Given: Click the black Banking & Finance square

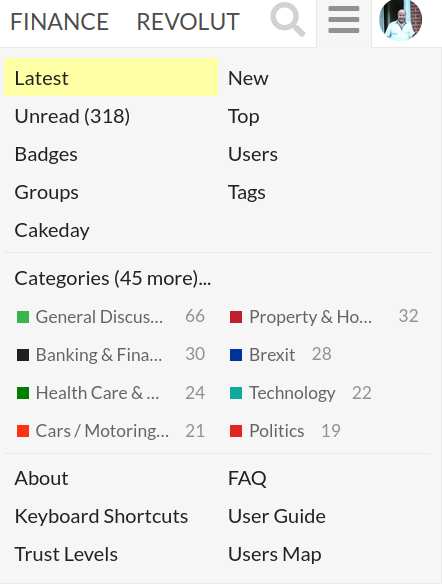Looking at the screenshot, I should coord(23,355).
